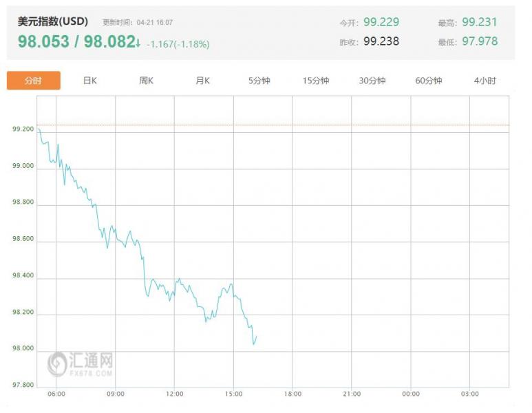The height and width of the screenshot is (413, 532).
Task: Choose the 15分钟 interval tab
Action: coord(315,81)
